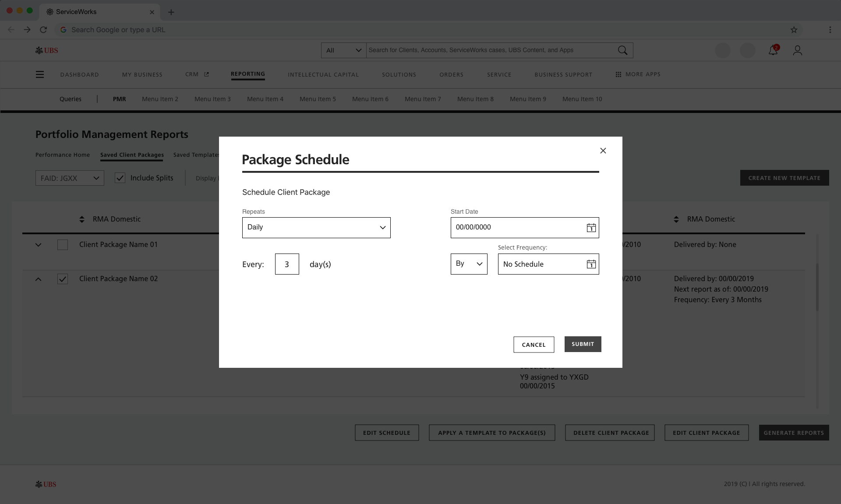Cancel the package schedule dialog

533,345
